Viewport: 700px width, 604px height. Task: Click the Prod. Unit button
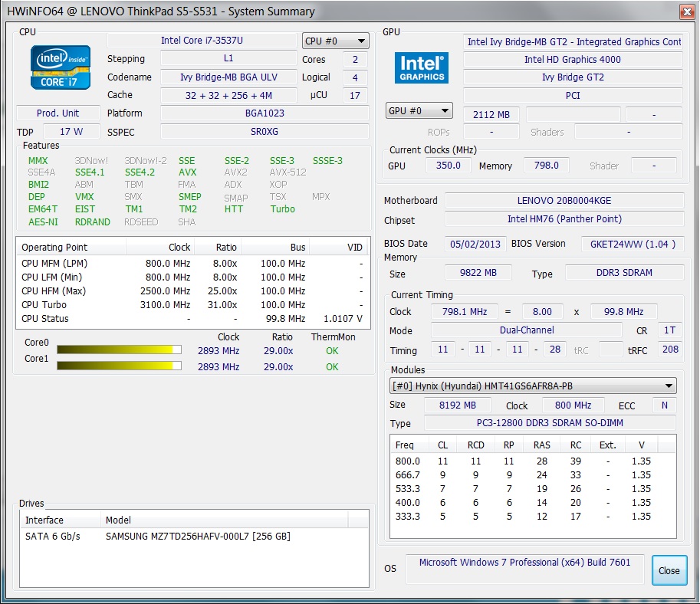click(x=58, y=113)
